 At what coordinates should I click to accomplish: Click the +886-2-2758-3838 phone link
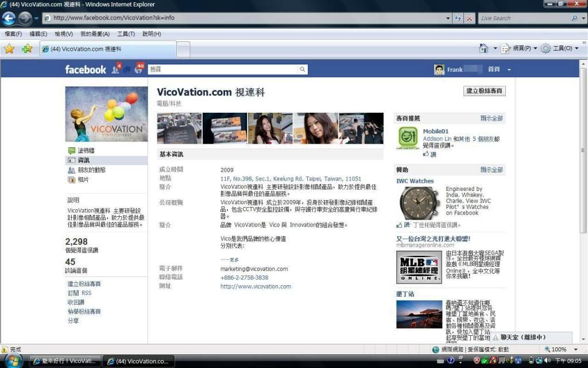tap(244, 278)
